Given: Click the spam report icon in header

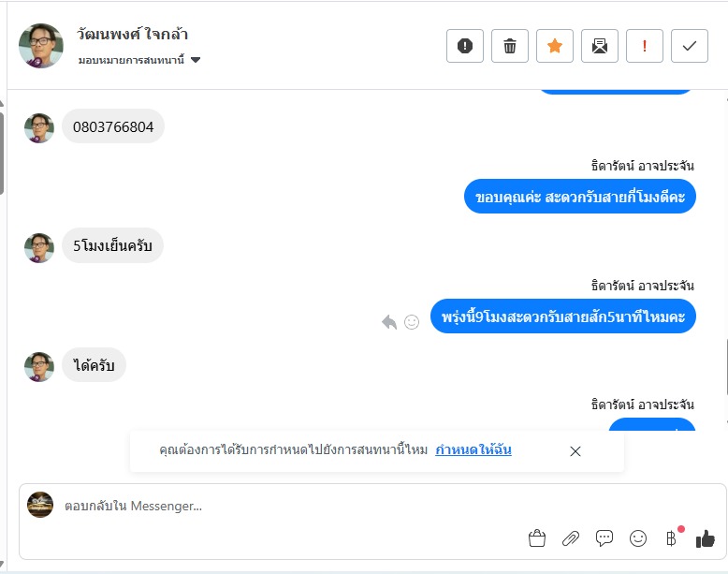Looking at the screenshot, I should point(465,46).
